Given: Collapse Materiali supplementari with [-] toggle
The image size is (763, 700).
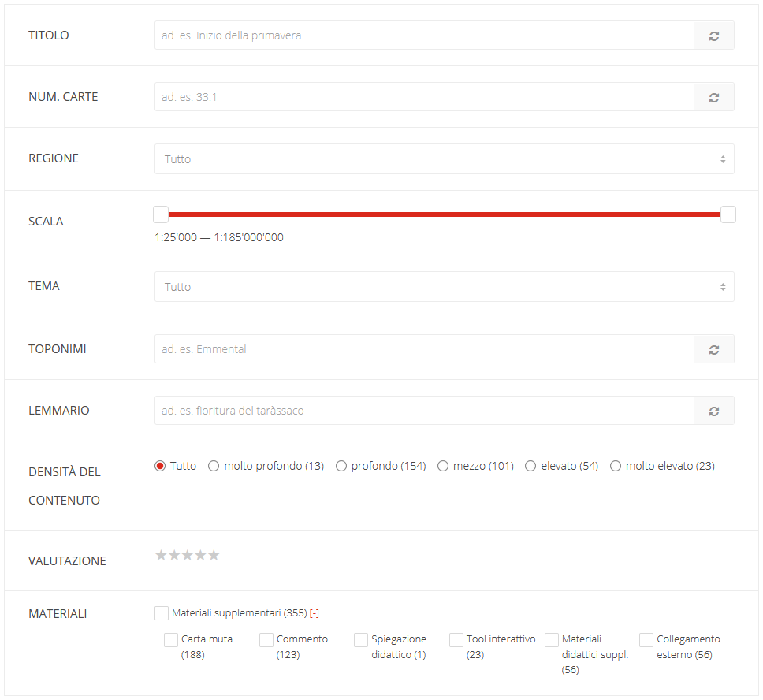Looking at the screenshot, I should tap(314, 613).
